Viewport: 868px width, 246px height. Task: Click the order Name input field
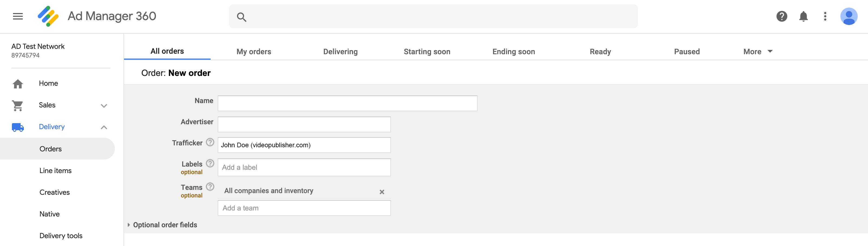pos(347,103)
